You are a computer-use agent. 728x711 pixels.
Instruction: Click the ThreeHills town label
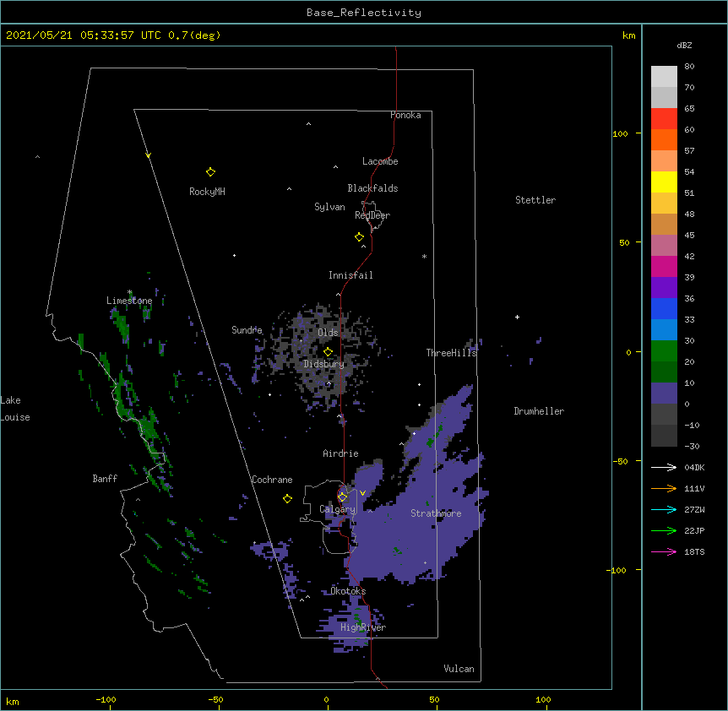(x=451, y=353)
